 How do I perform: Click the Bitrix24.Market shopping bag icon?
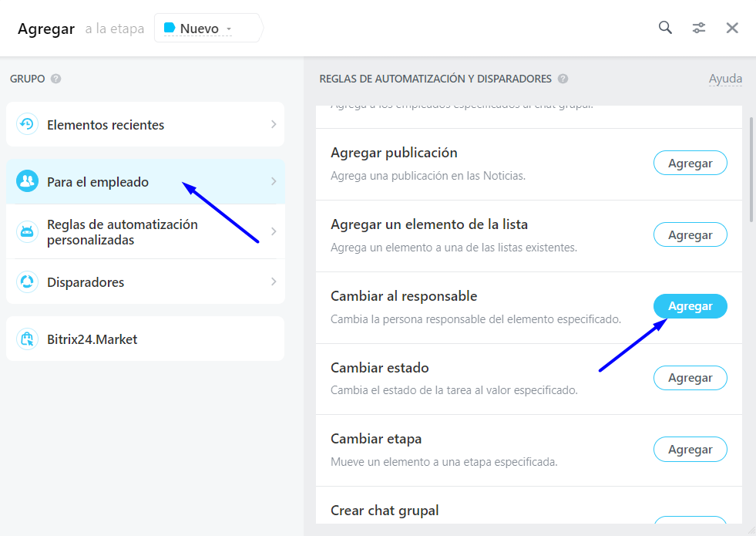pyautogui.click(x=28, y=339)
